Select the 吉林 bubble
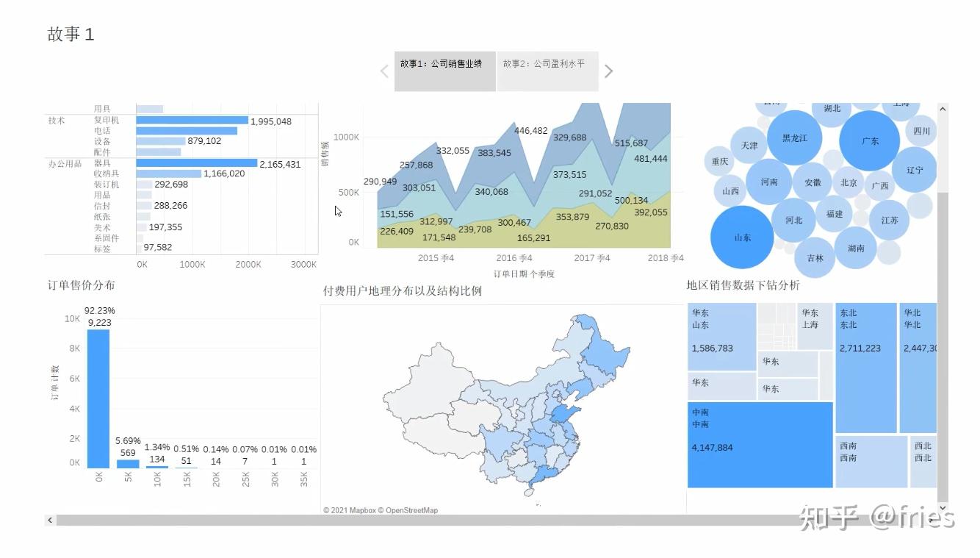This screenshot has height=558, width=980. click(x=815, y=258)
